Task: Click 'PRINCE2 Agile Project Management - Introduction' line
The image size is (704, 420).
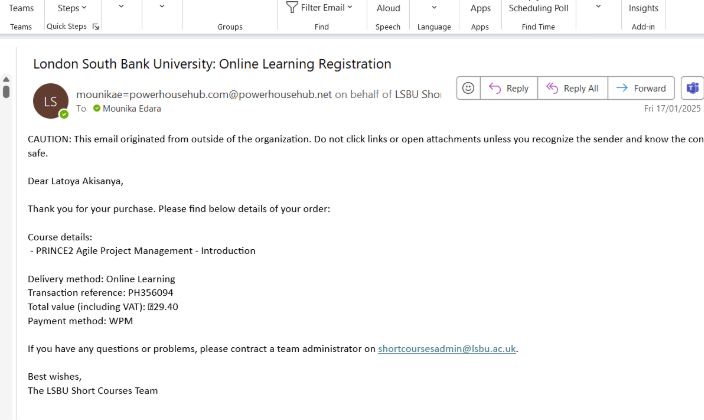Action: (143, 251)
